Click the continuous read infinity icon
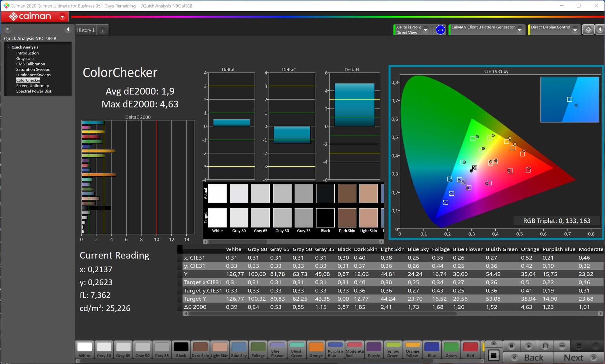The width and height of the screenshot is (605, 364). tap(562, 346)
